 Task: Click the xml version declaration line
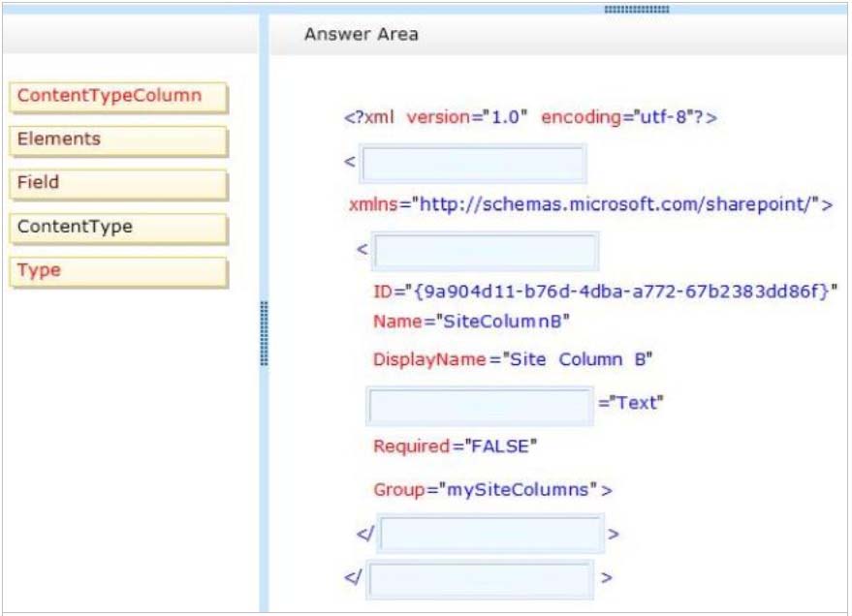[529, 118]
